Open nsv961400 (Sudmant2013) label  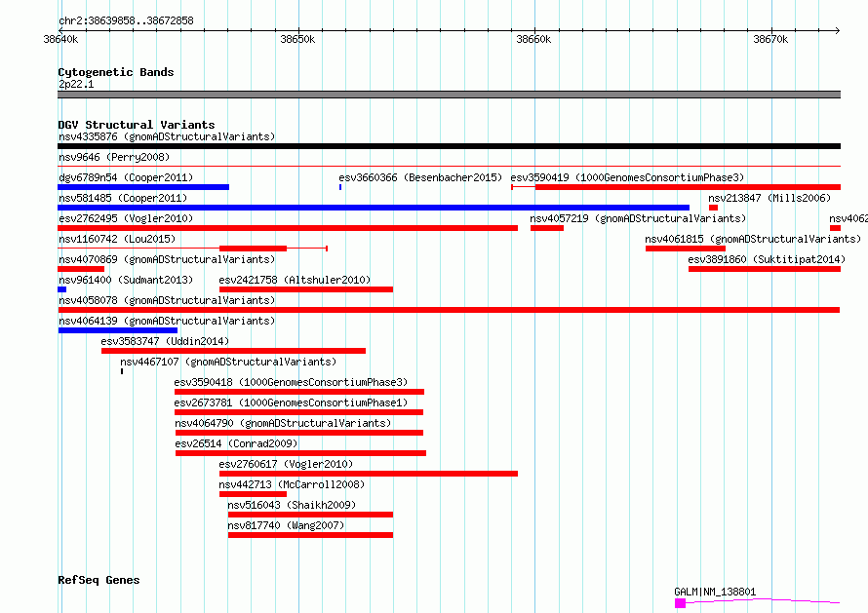pyautogui.click(x=126, y=280)
